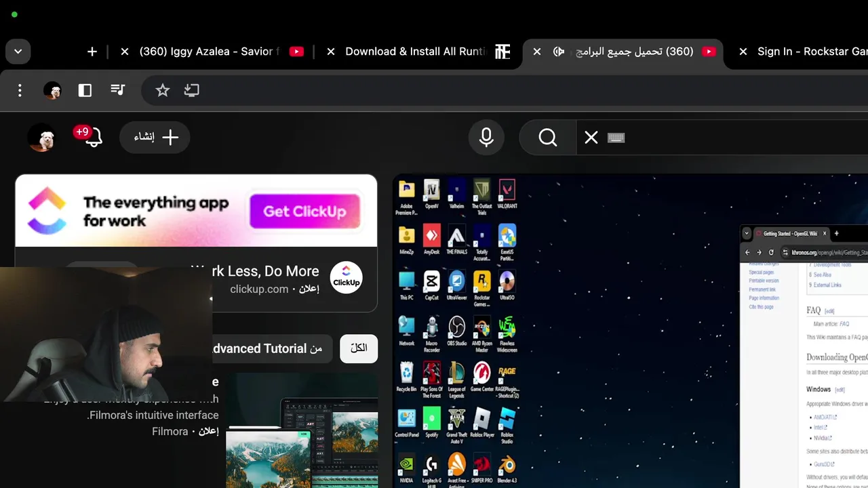Close the Download & Install All Runtimes tab
This screenshot has width=868, height=488.
[331, 52]
